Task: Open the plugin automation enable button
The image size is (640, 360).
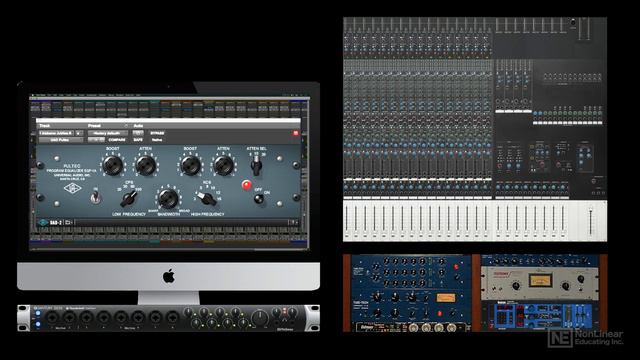Action: pos(138,133)
